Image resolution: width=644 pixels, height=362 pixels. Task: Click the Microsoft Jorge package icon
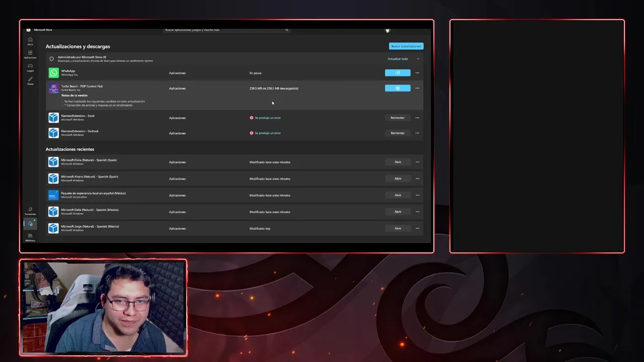pyautogui.click(x=53, y=228)
